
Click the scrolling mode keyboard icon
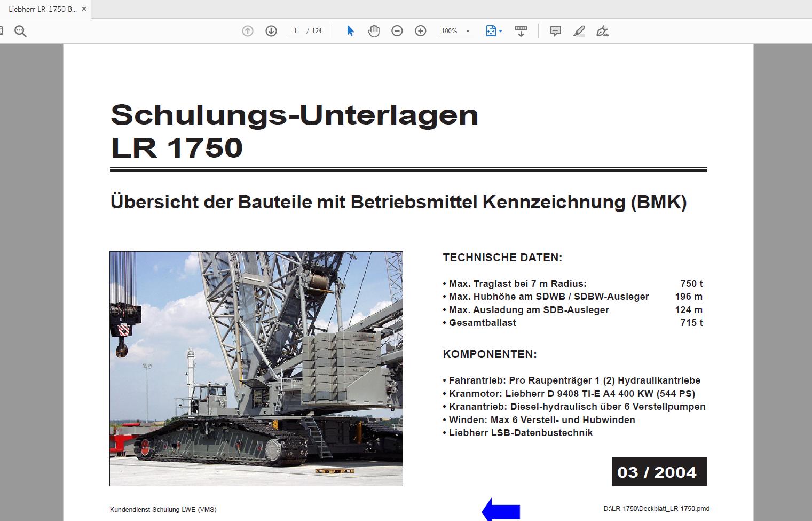[x=521, y=31]
